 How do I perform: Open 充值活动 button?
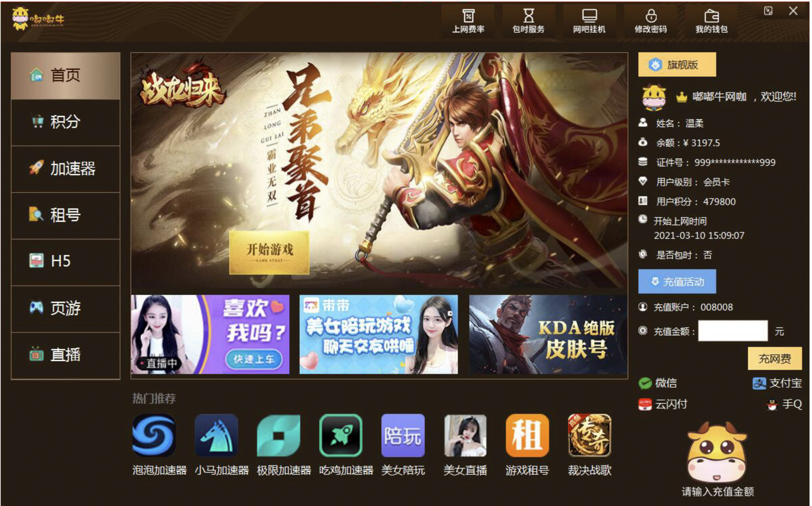677,282
